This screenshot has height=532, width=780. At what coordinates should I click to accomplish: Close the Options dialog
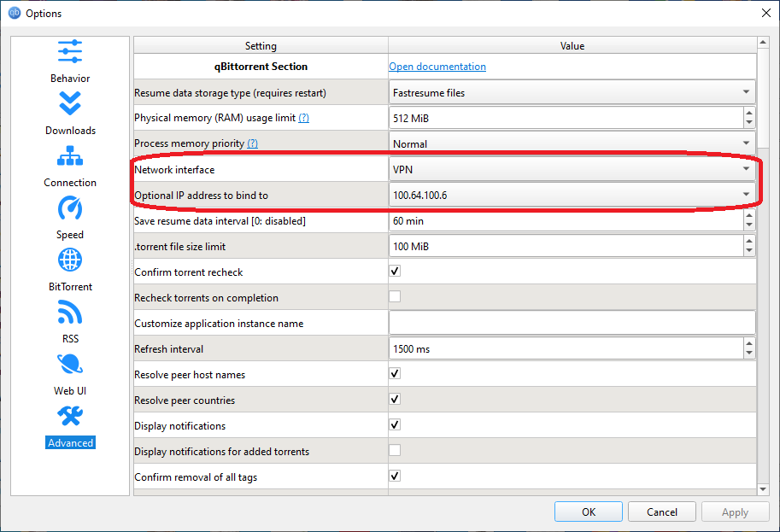(766, 13)
